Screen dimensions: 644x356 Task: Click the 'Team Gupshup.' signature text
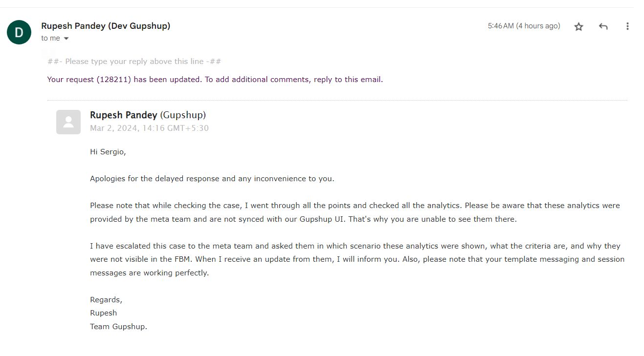tap(118, 327)
